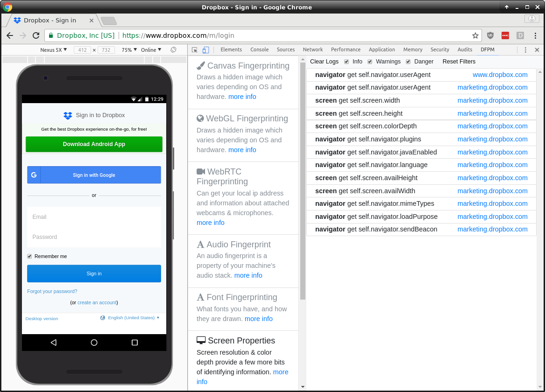The image size is (545, 392).
Task: Tap the Android back triangle
Action: point(54,343)
